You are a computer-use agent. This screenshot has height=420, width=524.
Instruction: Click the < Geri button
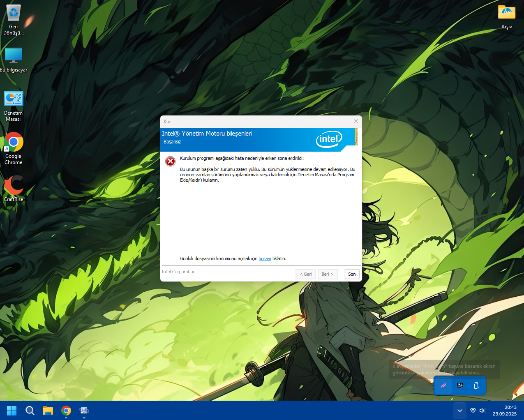(x=306, y=274)
